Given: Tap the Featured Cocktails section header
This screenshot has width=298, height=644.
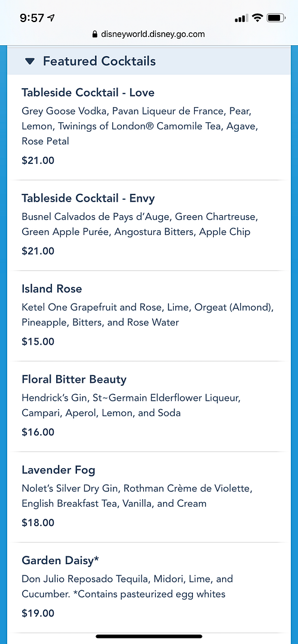Looking at the screenshot, I should point(149,61).
